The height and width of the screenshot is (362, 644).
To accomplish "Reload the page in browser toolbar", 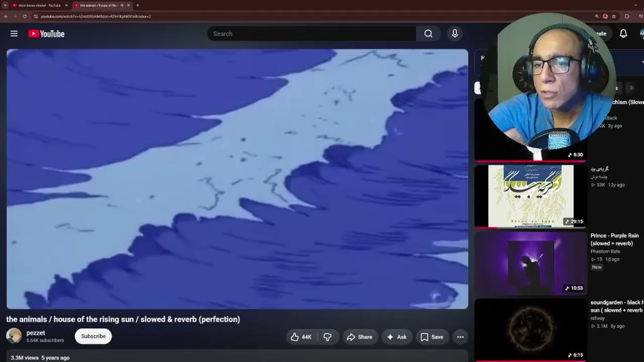I will coord(25,16).
